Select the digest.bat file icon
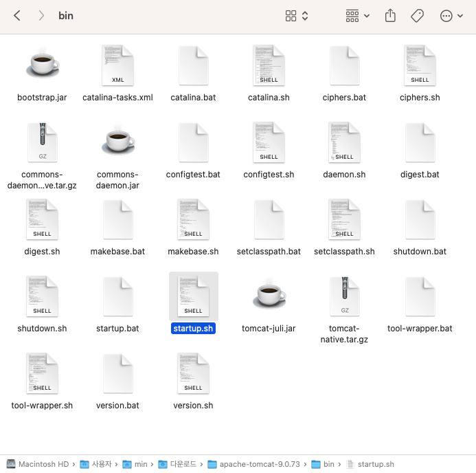Viewport: 476px width, 473px height. (x=420, y=142)
